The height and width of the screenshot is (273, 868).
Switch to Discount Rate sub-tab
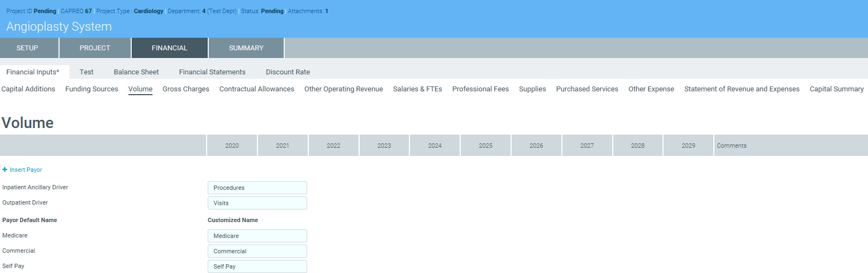288,72
